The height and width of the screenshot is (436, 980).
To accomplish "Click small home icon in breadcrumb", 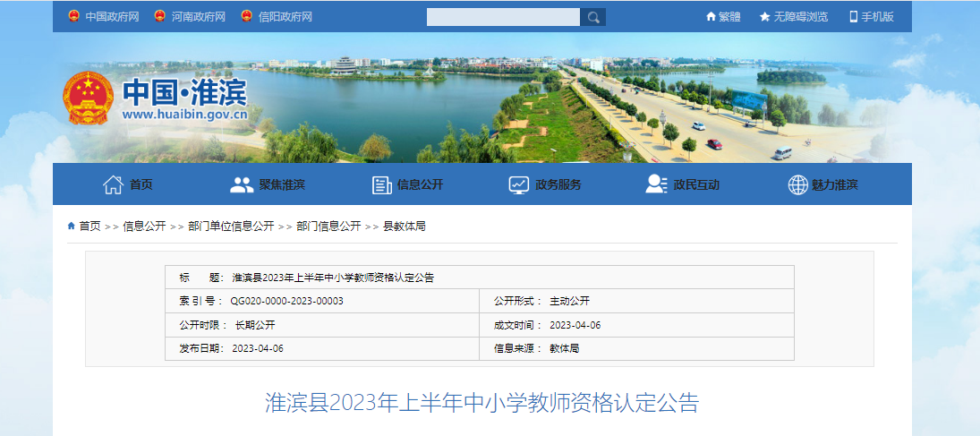I will coord(72,226).
